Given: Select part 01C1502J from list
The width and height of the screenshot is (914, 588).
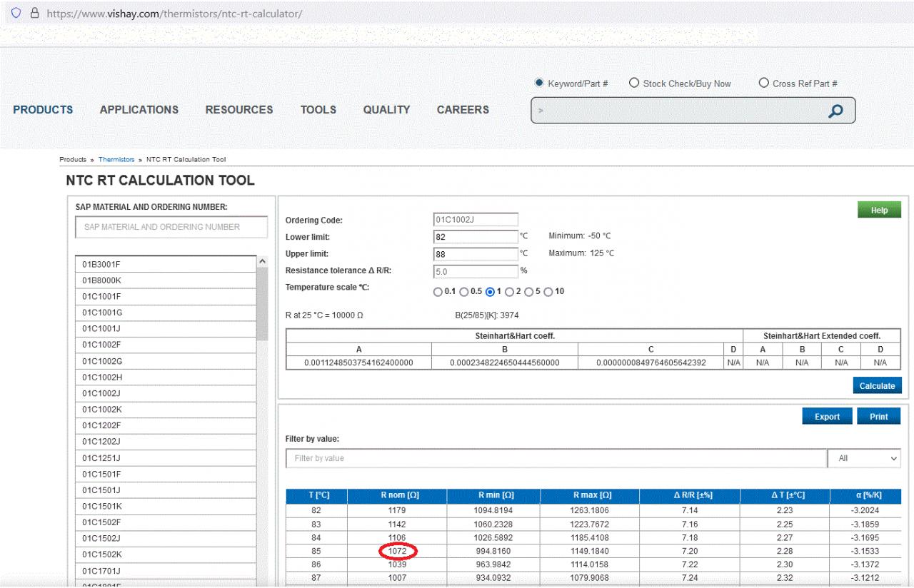Looking at the screenshot, I should (x=166, y=539).
